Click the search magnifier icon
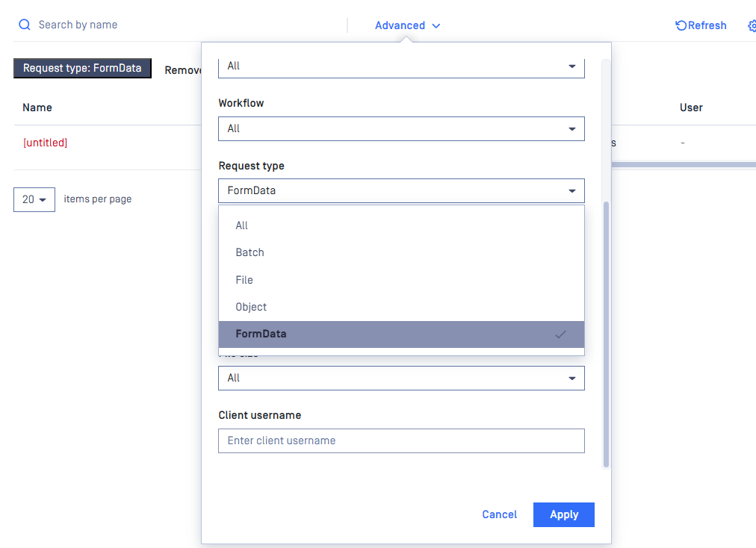This screenshot has height=548, width=756. [x=25, y=25]
